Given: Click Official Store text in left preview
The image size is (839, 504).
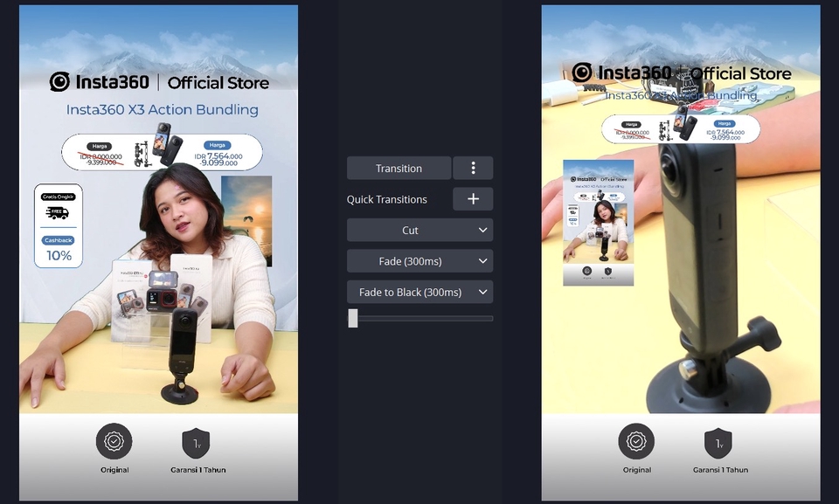Looking at the screenshot, I should tap(218, 83).
